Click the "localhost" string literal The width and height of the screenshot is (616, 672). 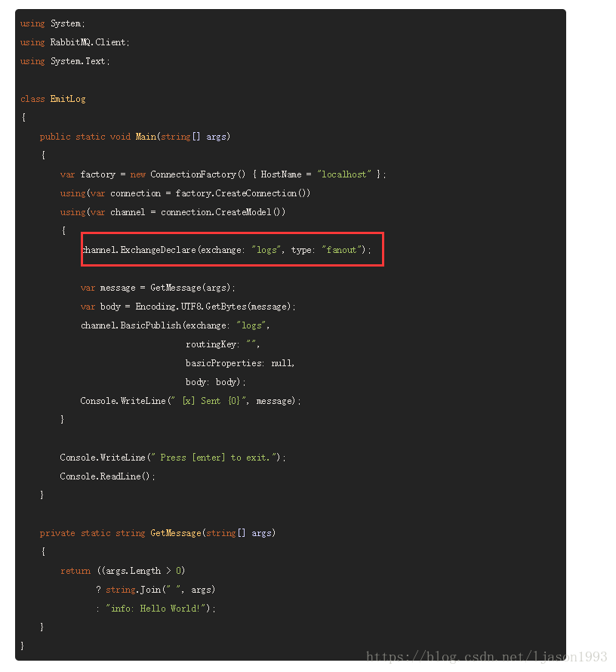point(344,174)
